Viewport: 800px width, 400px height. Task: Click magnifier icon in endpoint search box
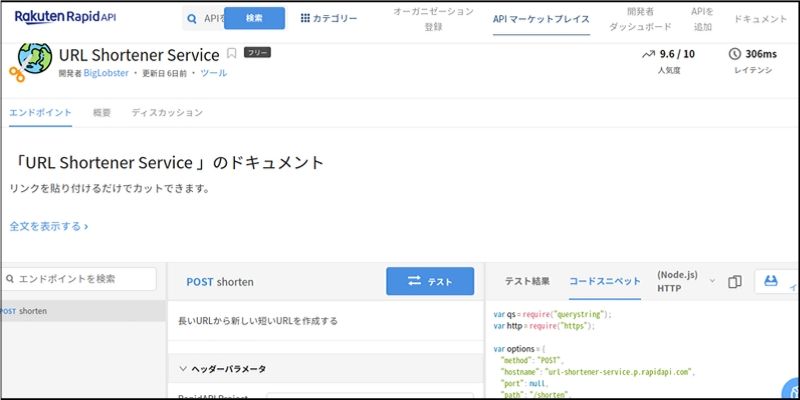click(10, 279)
